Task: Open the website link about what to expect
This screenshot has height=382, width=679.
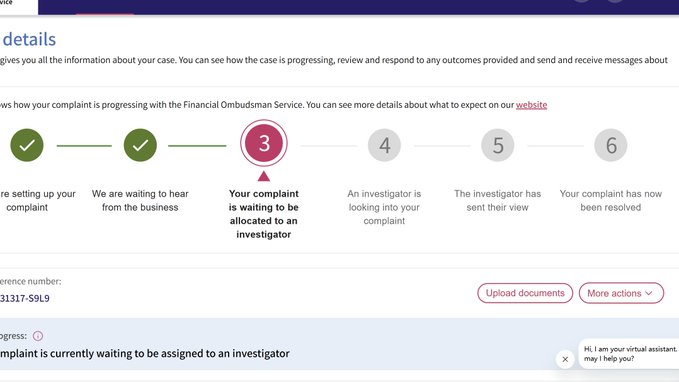Action: pos(531,105)
